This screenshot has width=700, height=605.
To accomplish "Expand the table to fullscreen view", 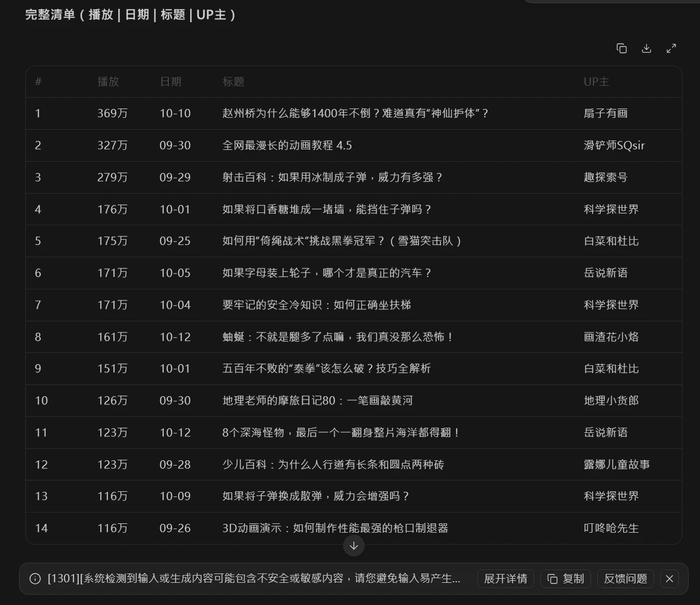I will 671,48.
